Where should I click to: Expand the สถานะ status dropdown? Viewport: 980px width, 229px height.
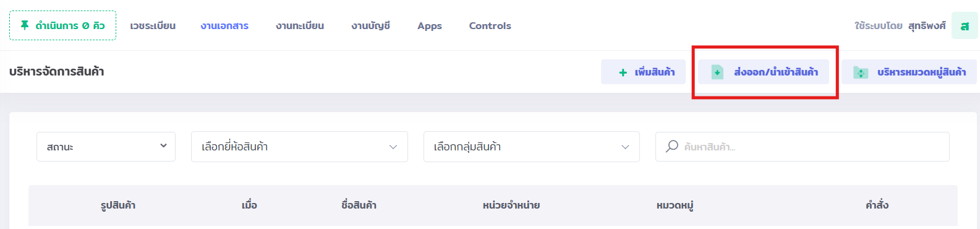coord(106,147)
